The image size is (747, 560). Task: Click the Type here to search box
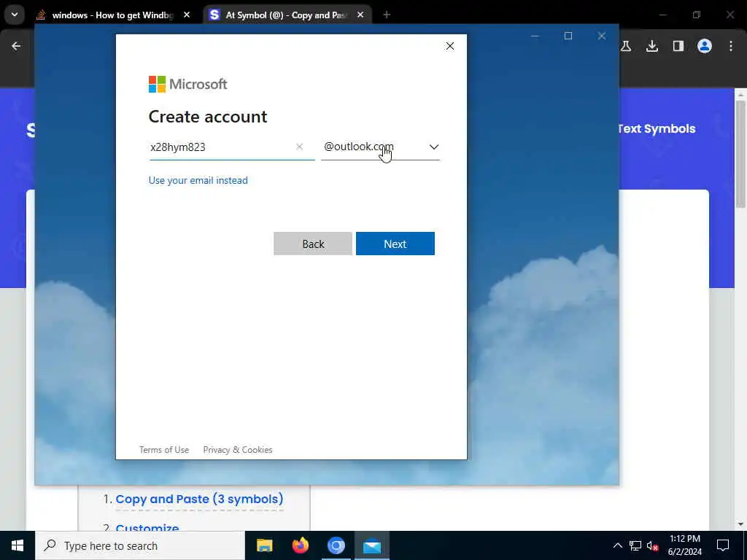[140, 545]
